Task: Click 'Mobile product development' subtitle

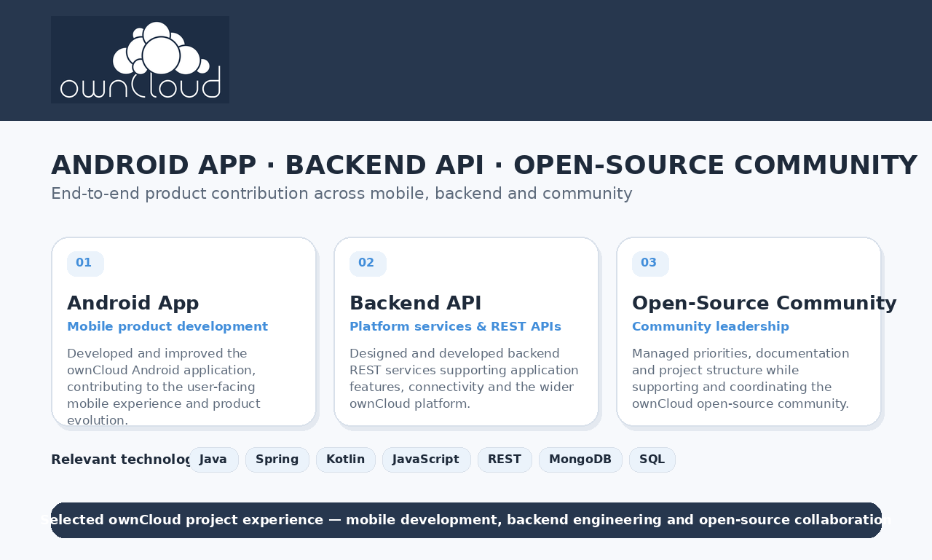Action: click(167, 326)
